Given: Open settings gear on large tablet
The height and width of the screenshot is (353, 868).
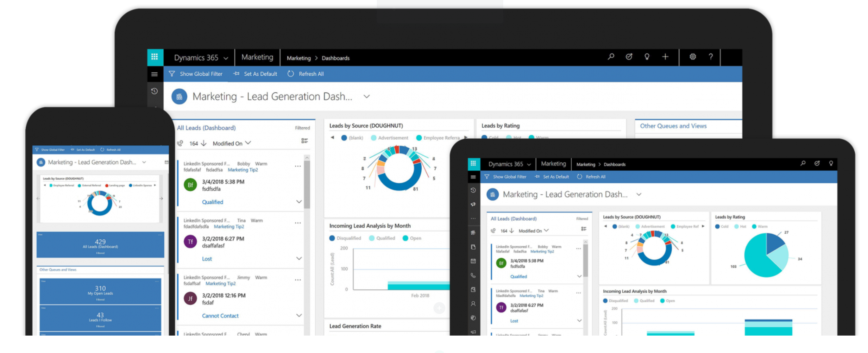Looking at the screenshot, I should 692,57.
